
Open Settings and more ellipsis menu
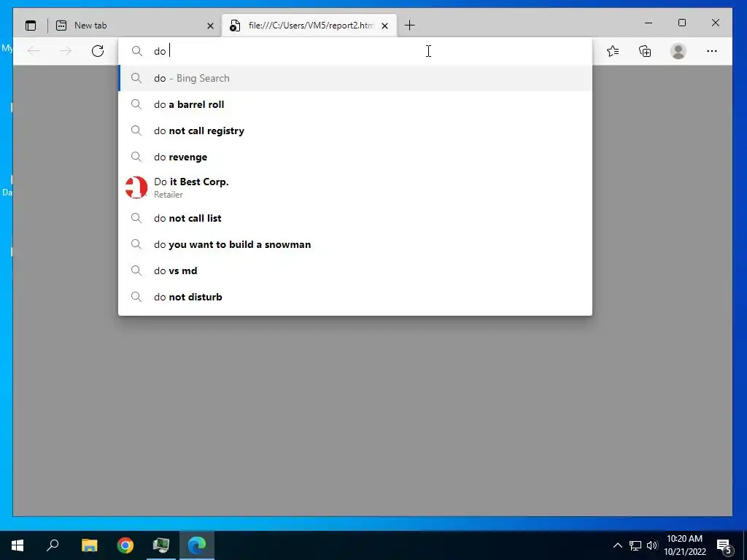pyautogui.click(x=712, y=51)
